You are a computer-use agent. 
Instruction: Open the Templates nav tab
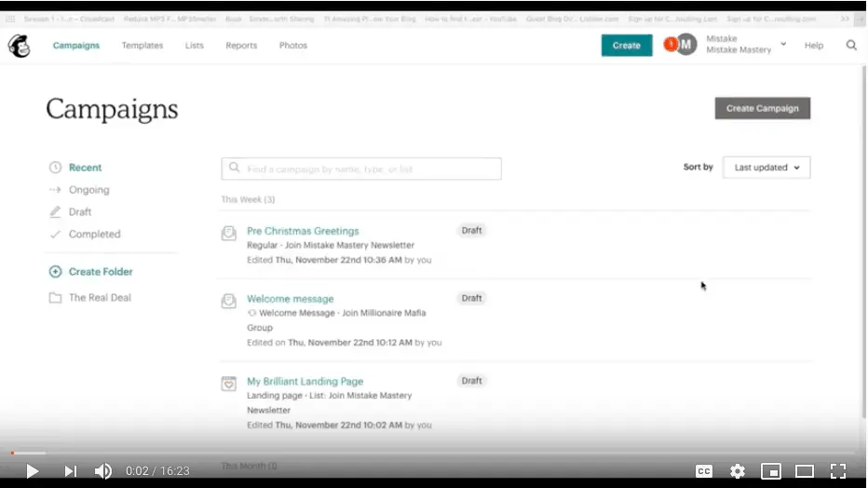tap(142, 46)
